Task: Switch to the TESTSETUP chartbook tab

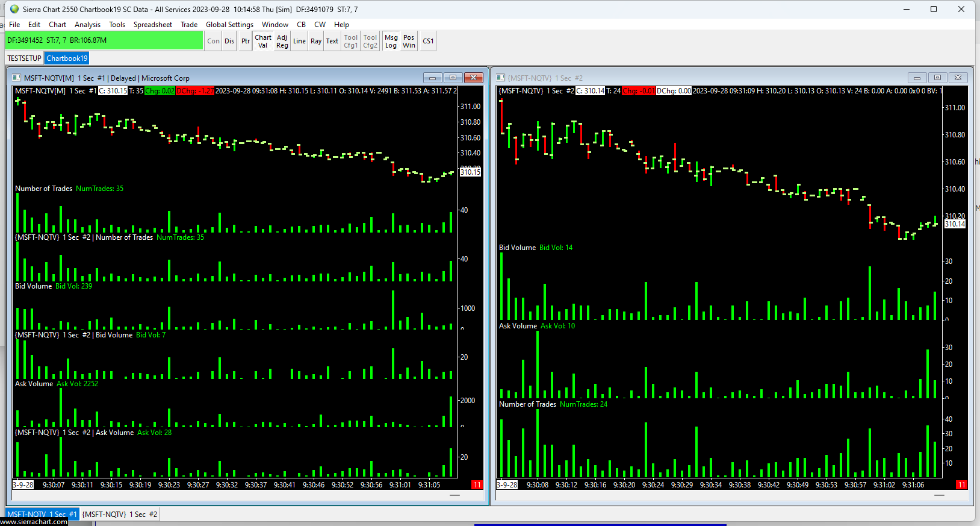Action: (25, 58)
